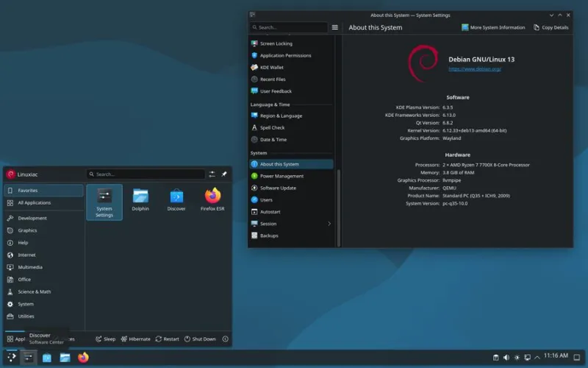Image resolution: width=588 pixels, height=368 pixels.
Task: Click the 11:16 AM clock
Action: tap(556, 355)
